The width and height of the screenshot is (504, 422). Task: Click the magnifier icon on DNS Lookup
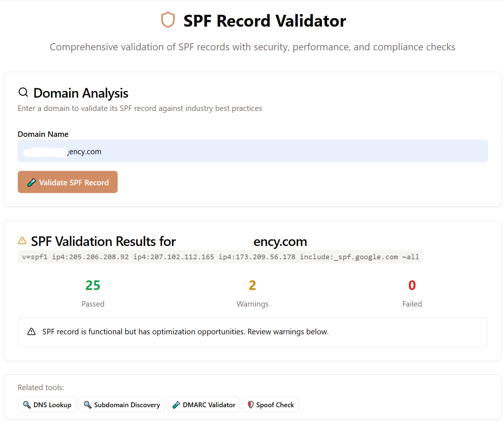[x=27, y=405]
